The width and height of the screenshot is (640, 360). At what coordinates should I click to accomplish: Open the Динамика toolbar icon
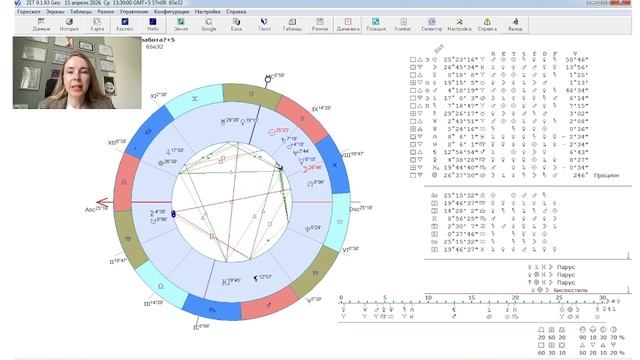coord(348,25)
